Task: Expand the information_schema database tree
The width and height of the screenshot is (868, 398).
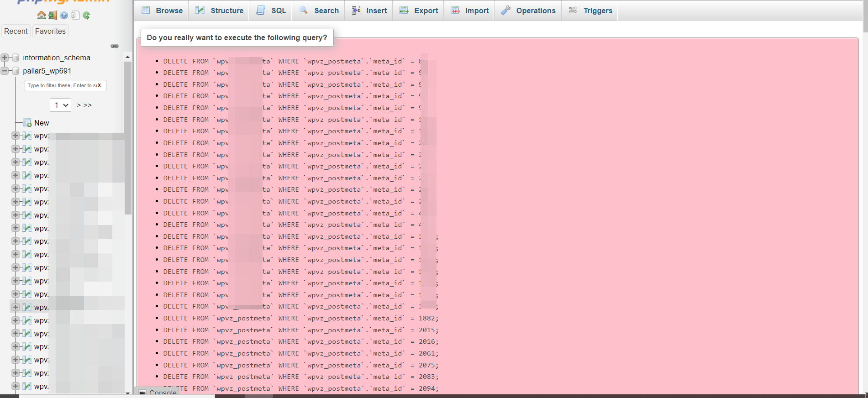Action: (5, 58)
